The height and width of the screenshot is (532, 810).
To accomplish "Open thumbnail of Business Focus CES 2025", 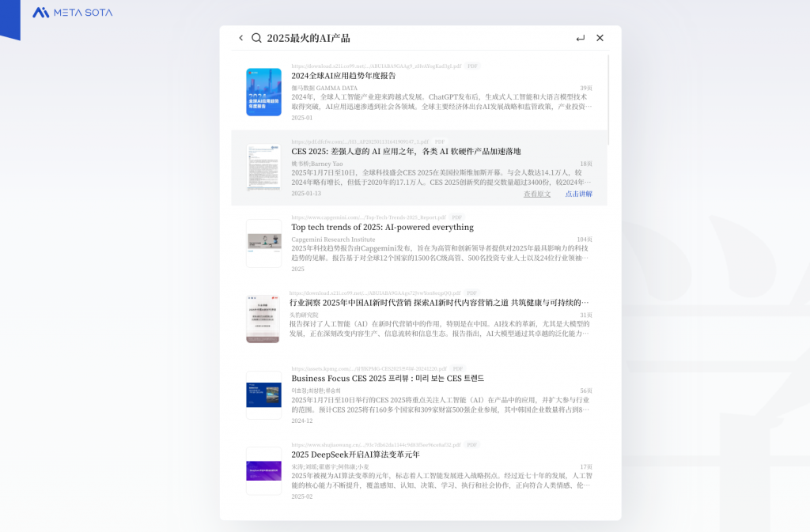I will (x=264, y=394).
